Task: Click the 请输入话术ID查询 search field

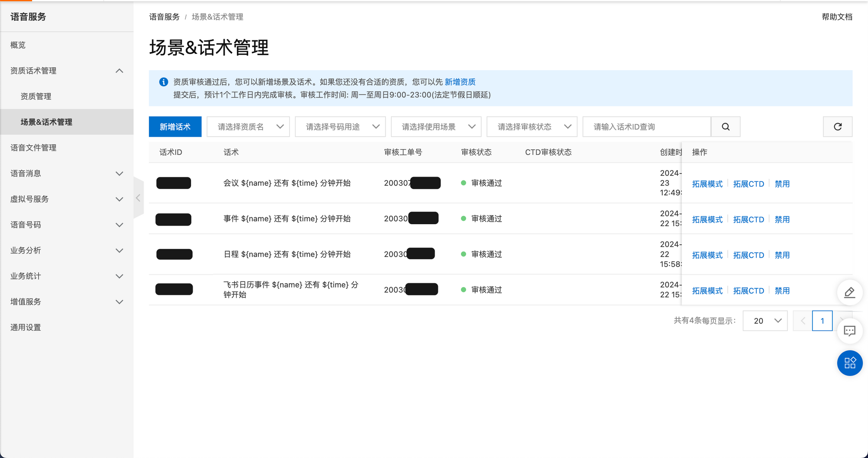Action: tap(646, 127)
